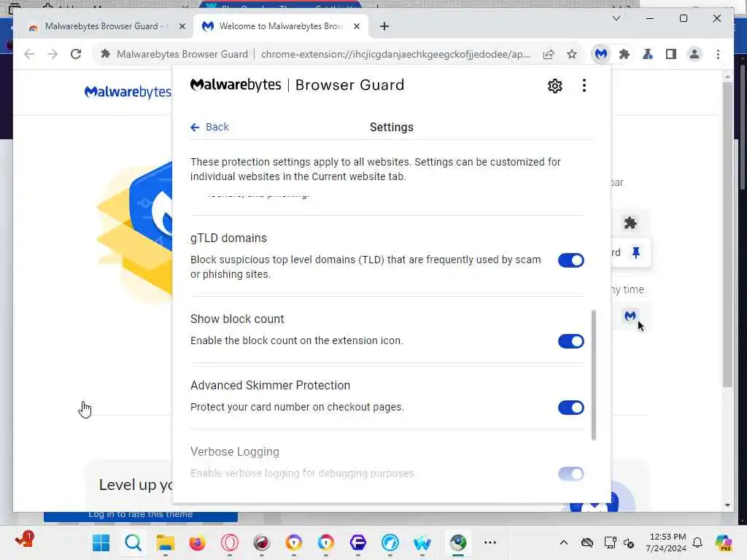747x560 pixels.
Task: Open clock and date 12:53 PM
Action: click(x=667, y=542)
